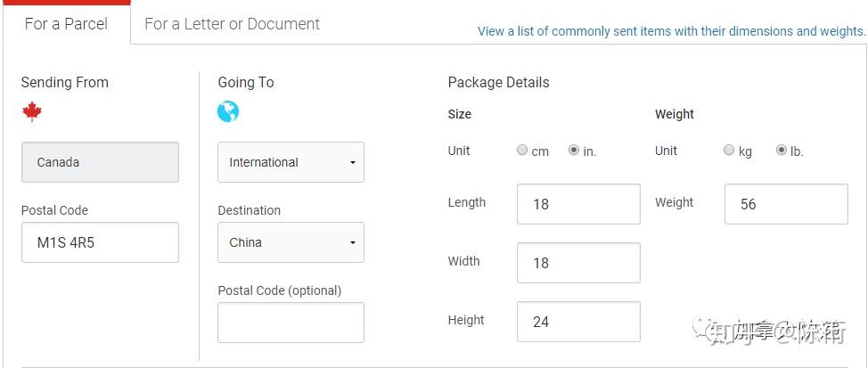This screenshot has height=368, width=868.
Task: Click the red maple leaf icon
Action: [x=32, y=111]
